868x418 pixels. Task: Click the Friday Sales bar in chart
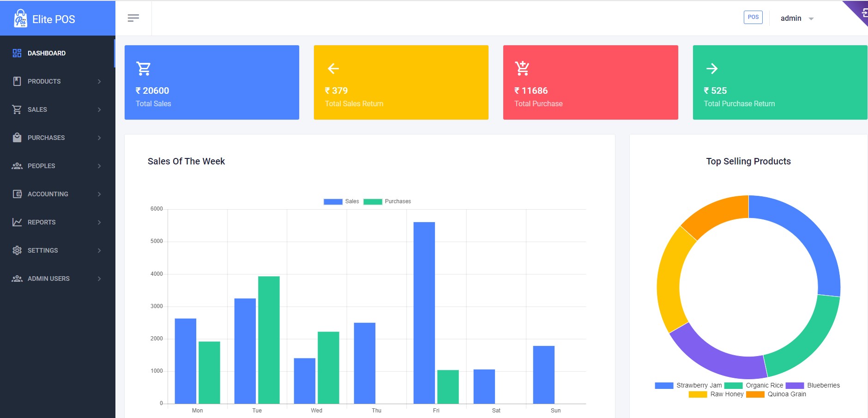pyautogui.click(x=424, y=313)
